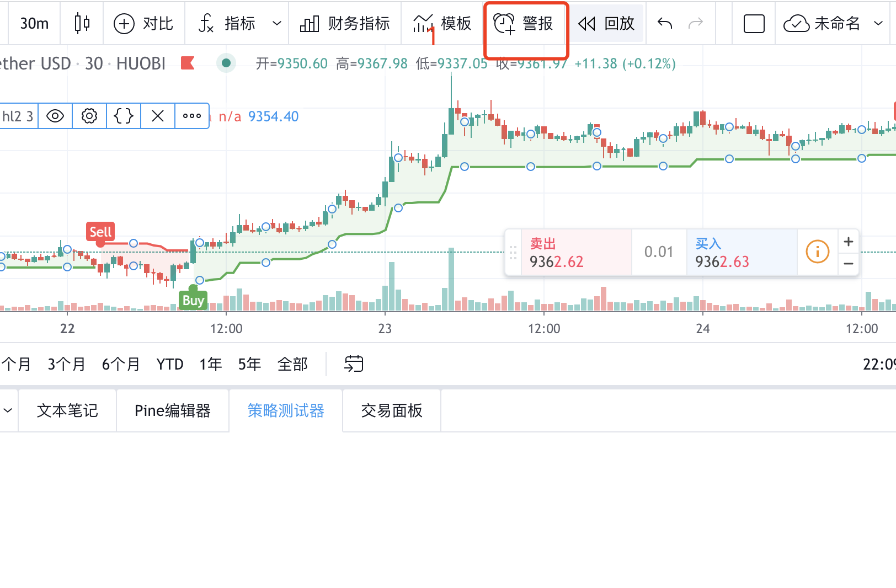Expand the Indicators (指标) dropdown arrow
Viewport: 896px width, 588px height.
[x=277, y=24]
